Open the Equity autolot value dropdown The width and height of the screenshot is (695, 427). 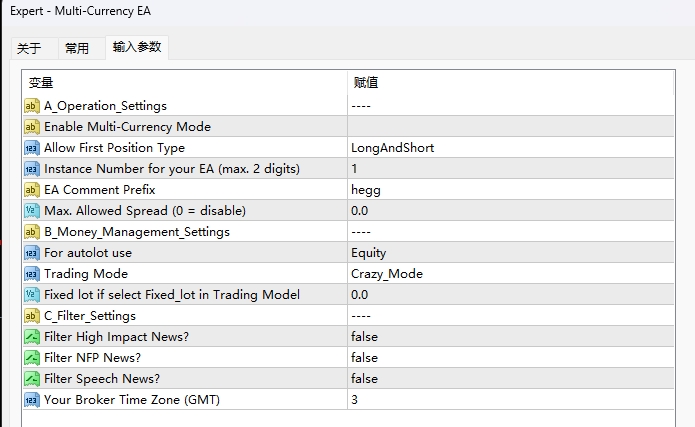pyautogui.click(x=368, y=253)
